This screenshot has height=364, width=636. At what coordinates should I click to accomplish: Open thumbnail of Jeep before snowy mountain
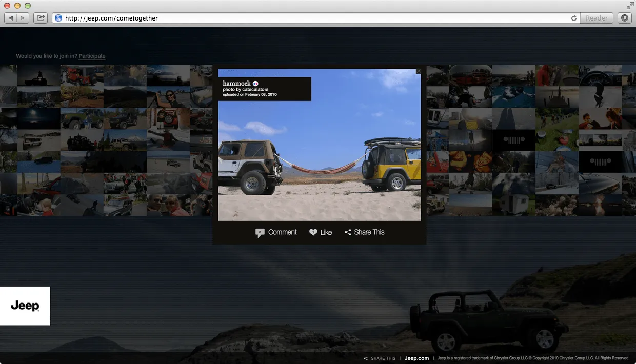[125, 140]
